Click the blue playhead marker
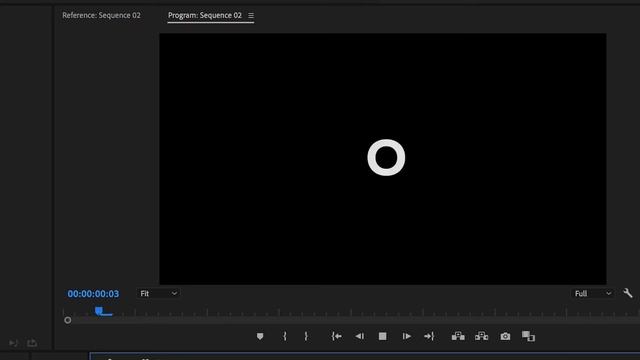Screen dimensions: 640x360 (x=99, y=311)
